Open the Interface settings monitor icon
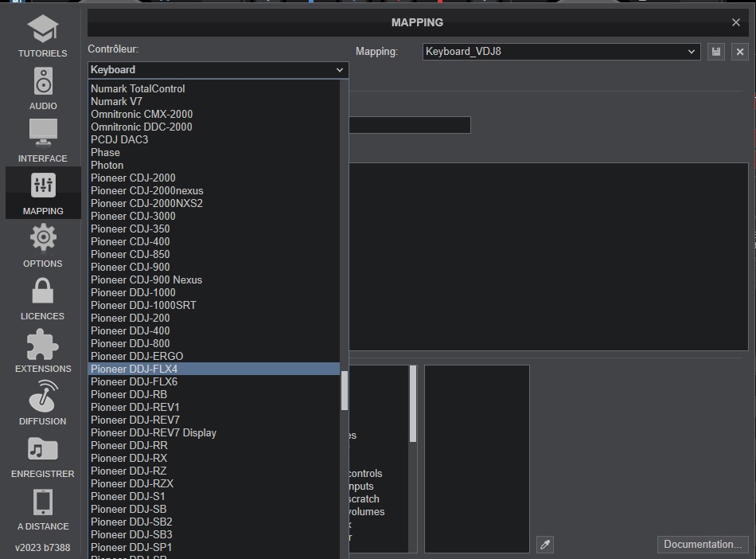Screen dimensions: 756x559 point(43,133)
